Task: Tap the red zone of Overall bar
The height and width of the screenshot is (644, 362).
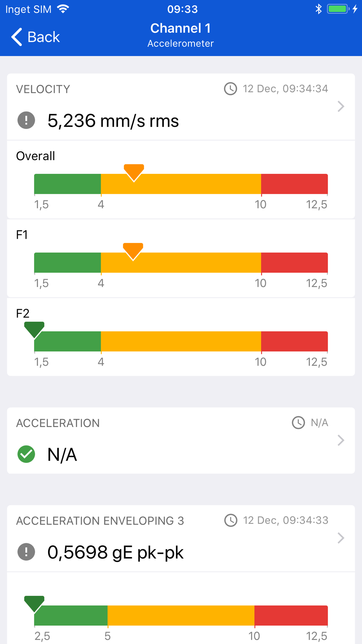Action: coord(294,184)
